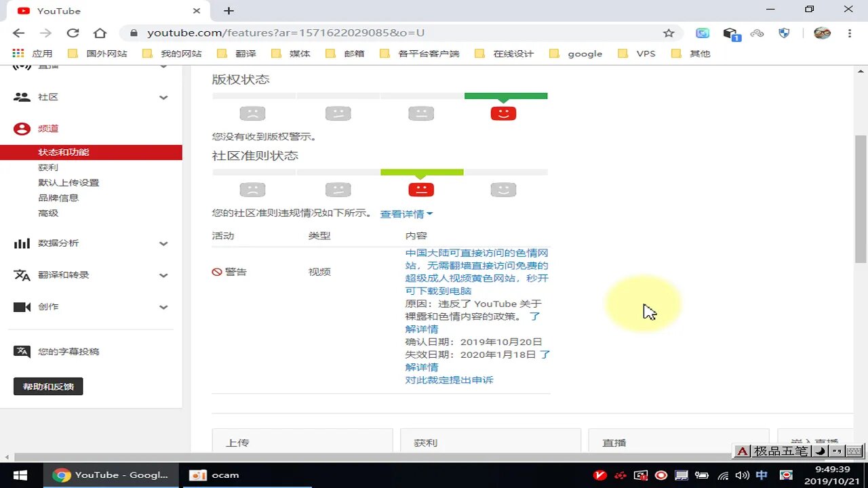Click the red A icon in 极品五笔 bar

(x=743, y=451)
